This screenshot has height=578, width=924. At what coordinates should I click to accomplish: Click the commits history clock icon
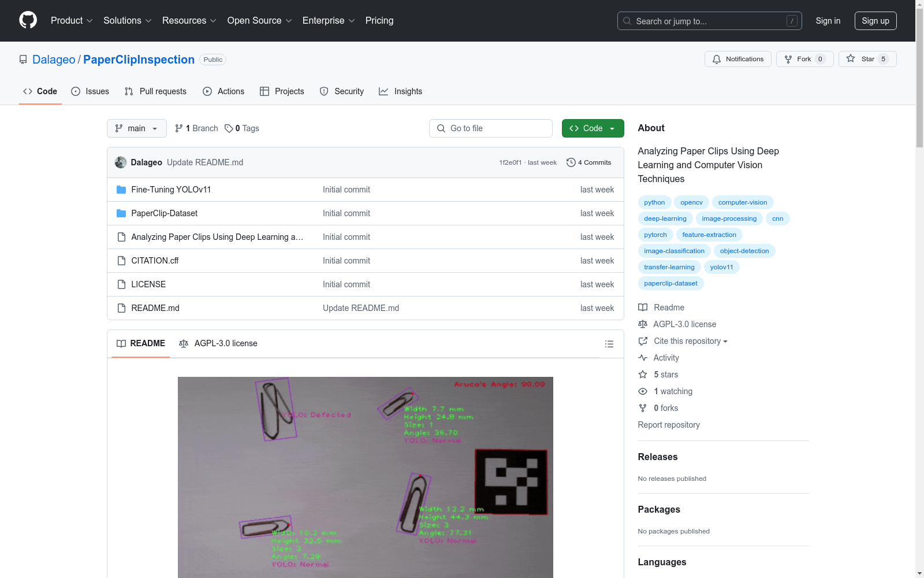[x=571, y=162]
